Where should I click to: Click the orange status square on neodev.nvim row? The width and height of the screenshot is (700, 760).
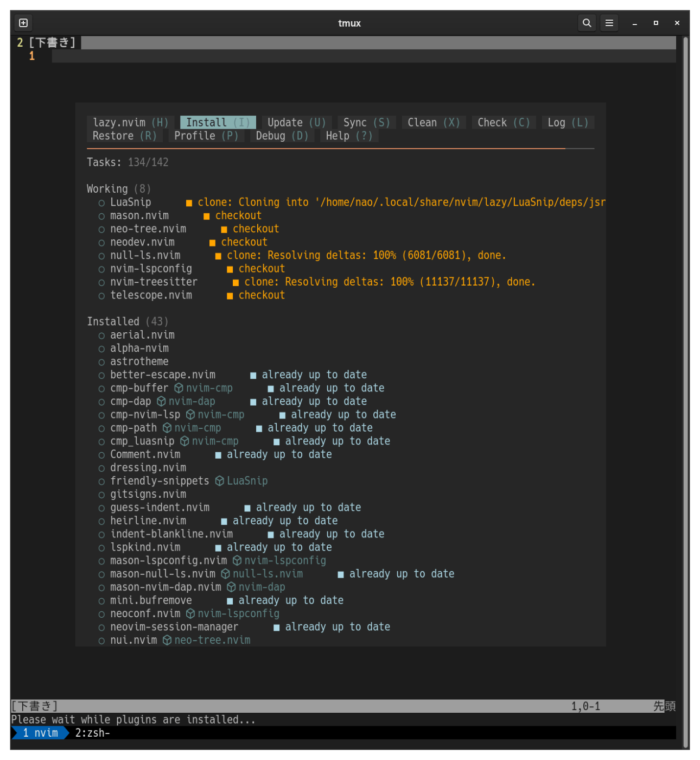pos(213,243)
